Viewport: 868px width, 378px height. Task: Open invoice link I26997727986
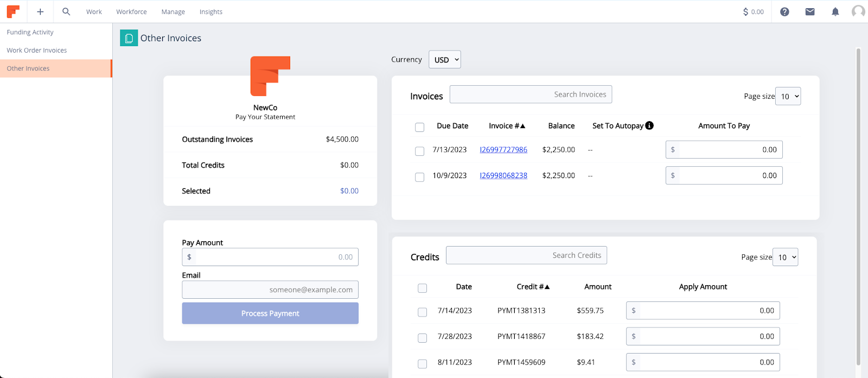(503, 150)
